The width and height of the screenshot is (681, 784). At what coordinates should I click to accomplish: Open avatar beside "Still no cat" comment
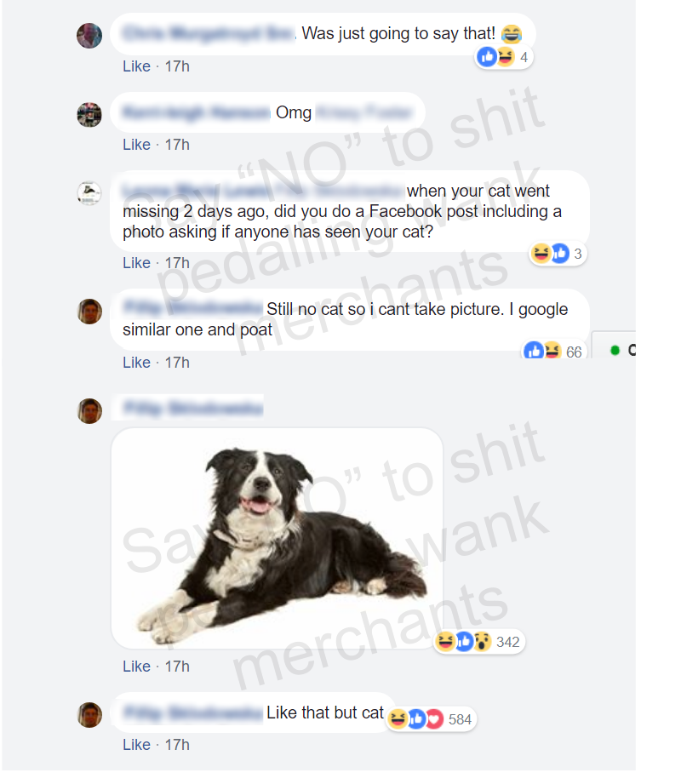[x=89, y=312]
